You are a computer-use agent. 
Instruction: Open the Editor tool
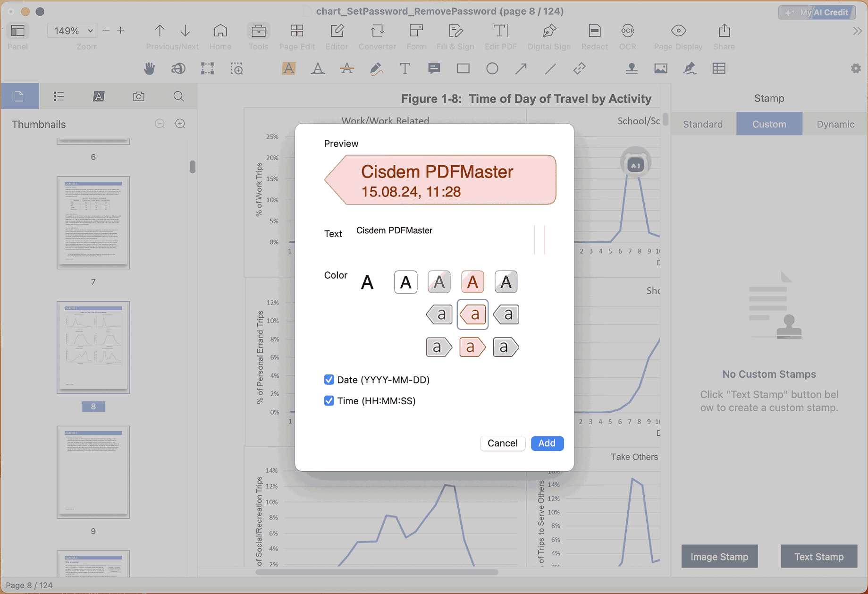pyautogui.click(x=337, y=31)
